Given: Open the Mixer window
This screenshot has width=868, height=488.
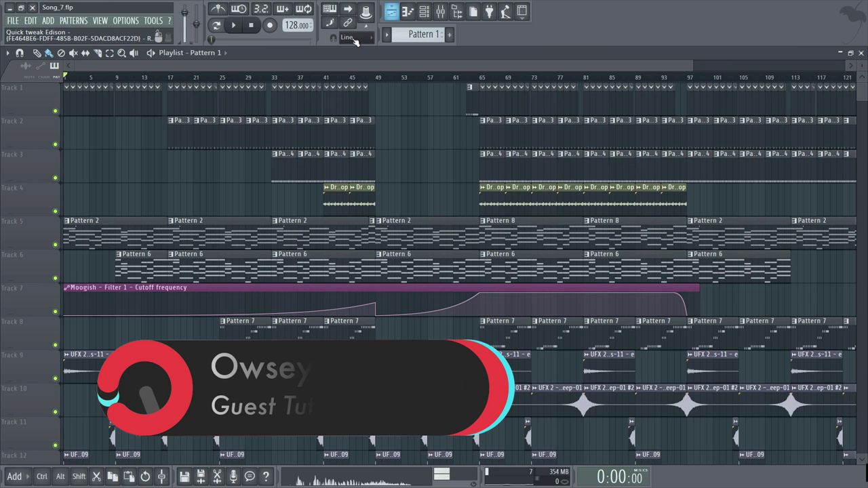Looking at the screenshot, I should click(x=440, y=12).
